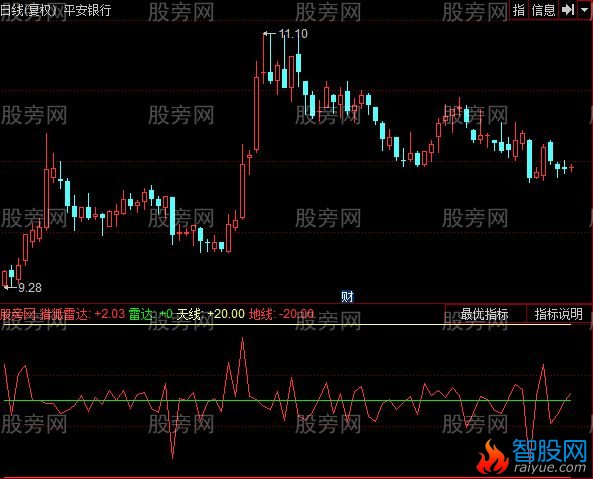The width and height of the screenshot is (593, 479).
Task: Click the last candlestick on the right
Action: [x=571, y=167]
